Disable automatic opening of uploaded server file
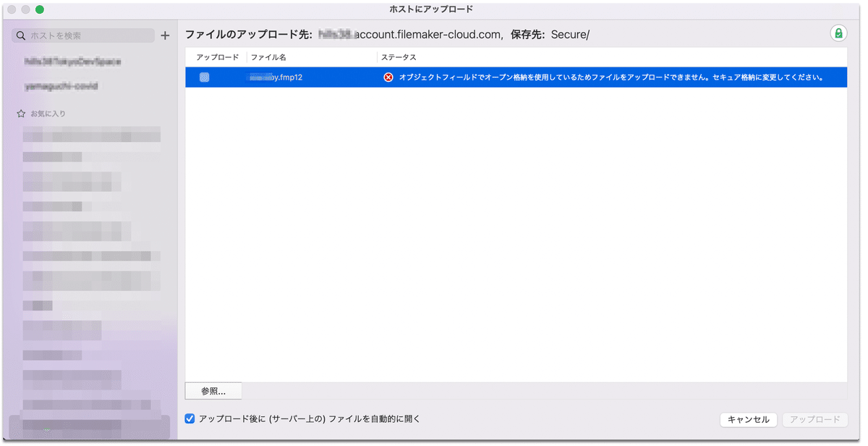 pyautogui.click(x=190, y=418)
